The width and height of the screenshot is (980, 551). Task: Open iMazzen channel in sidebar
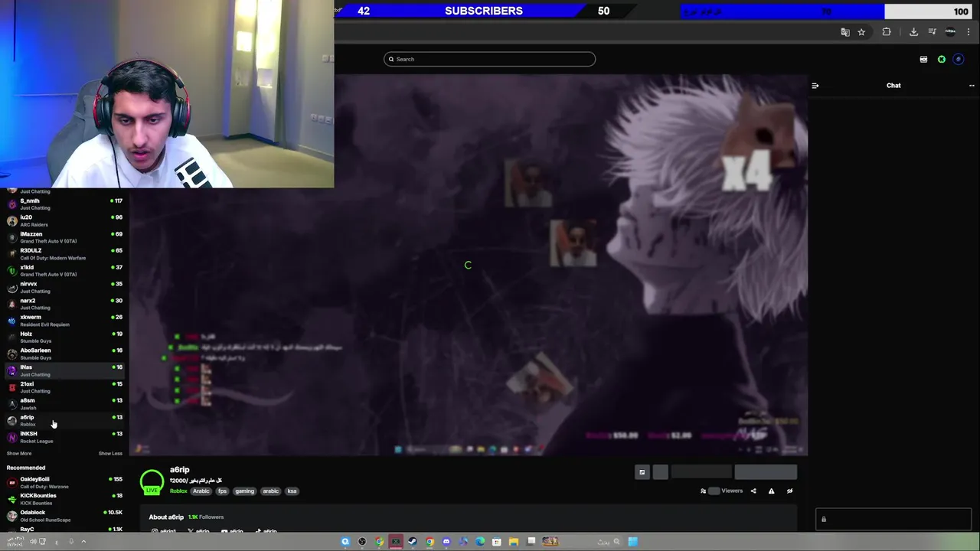tap(64, 237)
